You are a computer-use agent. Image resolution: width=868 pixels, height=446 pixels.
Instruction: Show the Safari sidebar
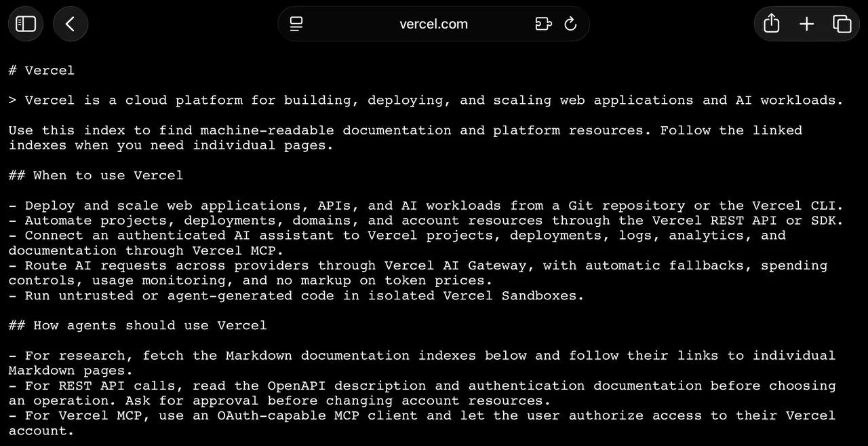(x=26, y=24)
